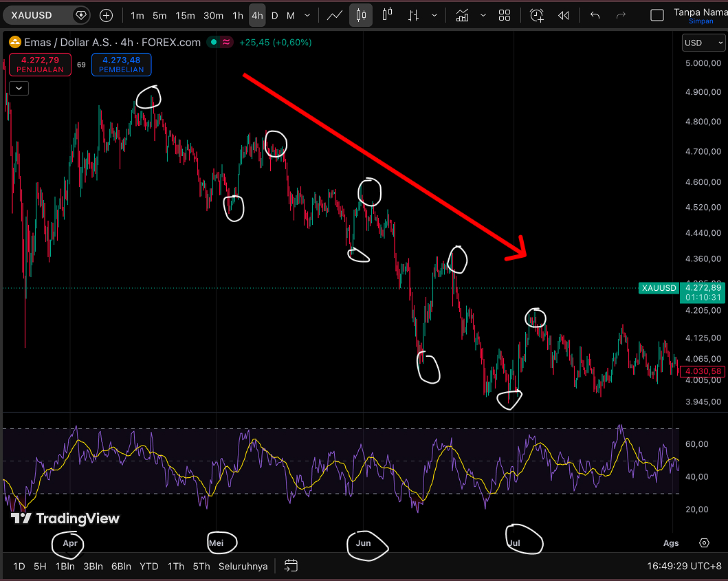Select the candlestick chart style icon
The height and width of the screenshot is (581, 728).
coord(361,15)
